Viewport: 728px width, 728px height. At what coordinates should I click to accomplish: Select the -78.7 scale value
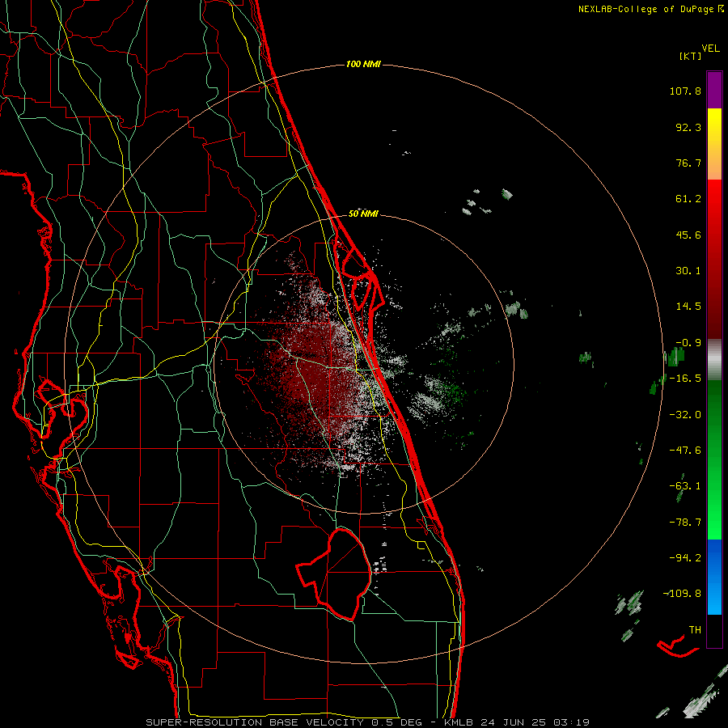click(x=685, y=523)
